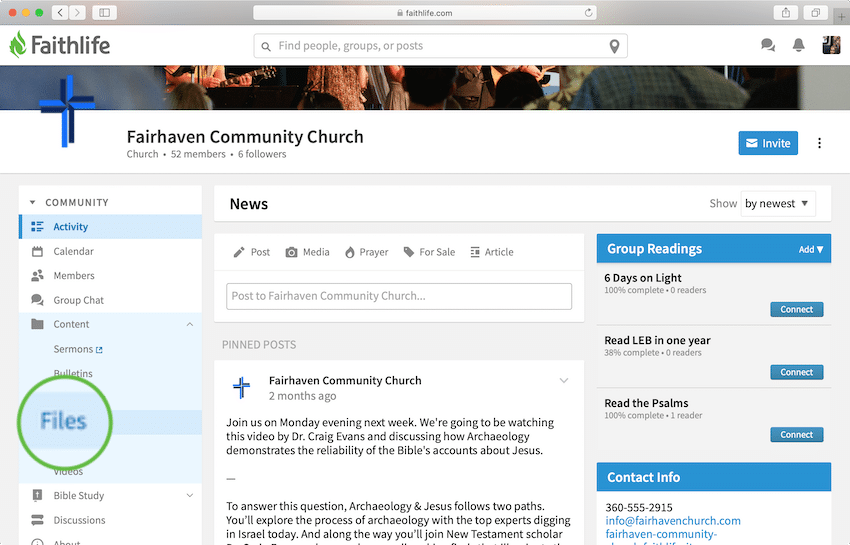Screen dimensions: 850x545
Task: Click the 2 months ago timestamp
Action: coord(302,396)
